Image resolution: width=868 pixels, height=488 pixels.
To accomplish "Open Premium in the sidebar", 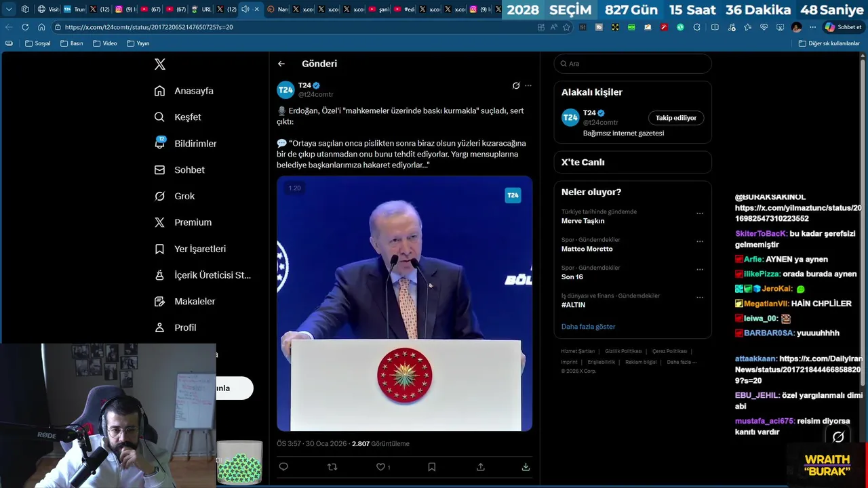I will coord(183,222).
